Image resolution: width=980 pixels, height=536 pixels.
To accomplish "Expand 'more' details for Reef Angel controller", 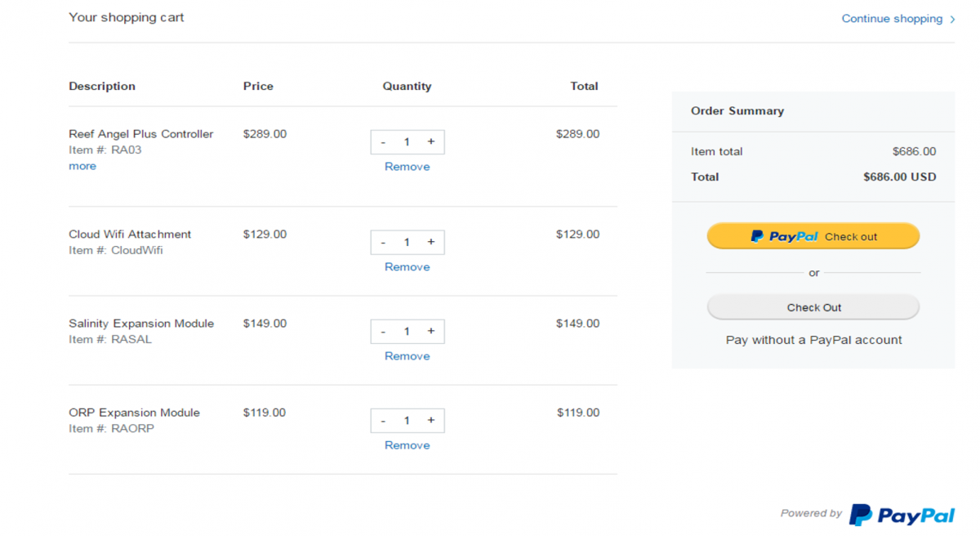I will pos(82,166).
